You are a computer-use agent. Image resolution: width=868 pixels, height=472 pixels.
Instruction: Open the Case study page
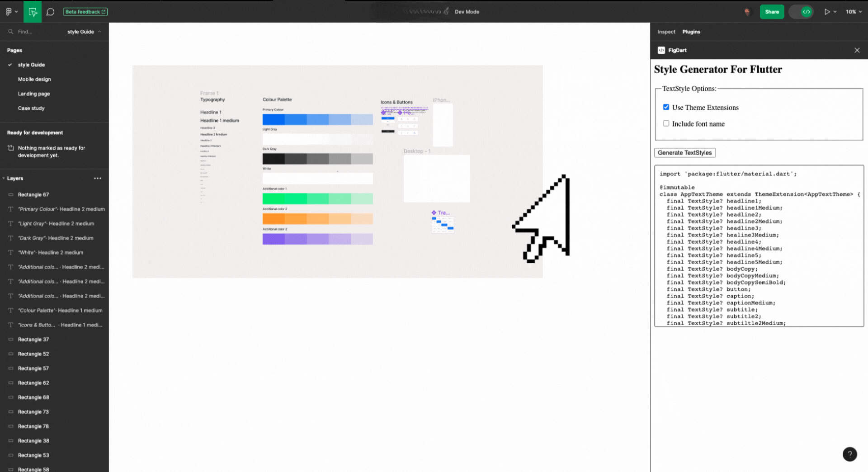pos(31,108)
